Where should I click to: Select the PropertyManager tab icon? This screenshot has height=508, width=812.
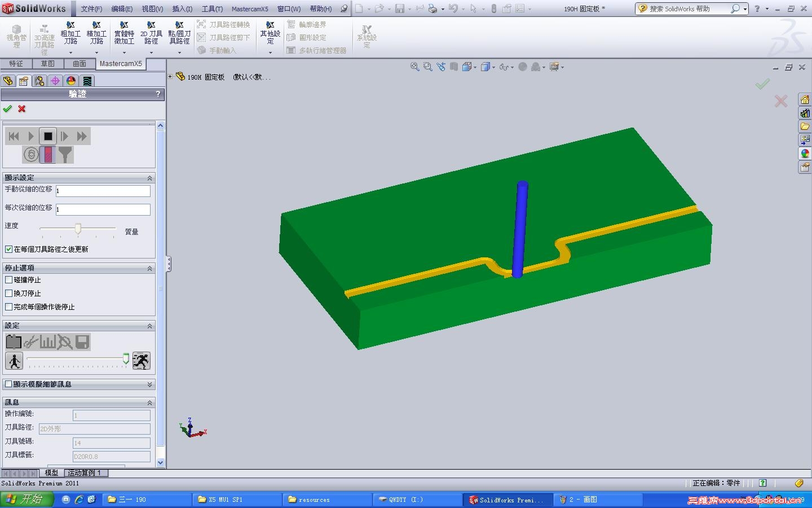(24, 81)
